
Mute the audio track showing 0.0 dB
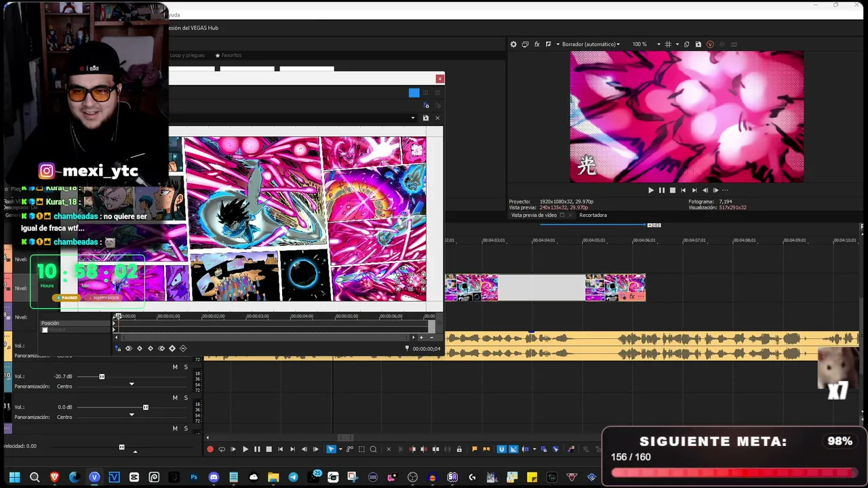click(175, 398)
